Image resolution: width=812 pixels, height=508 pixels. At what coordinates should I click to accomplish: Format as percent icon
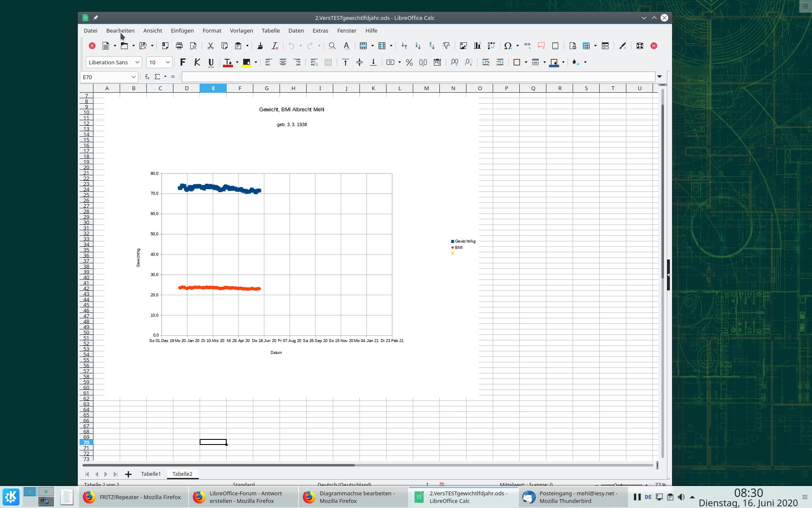409,62
